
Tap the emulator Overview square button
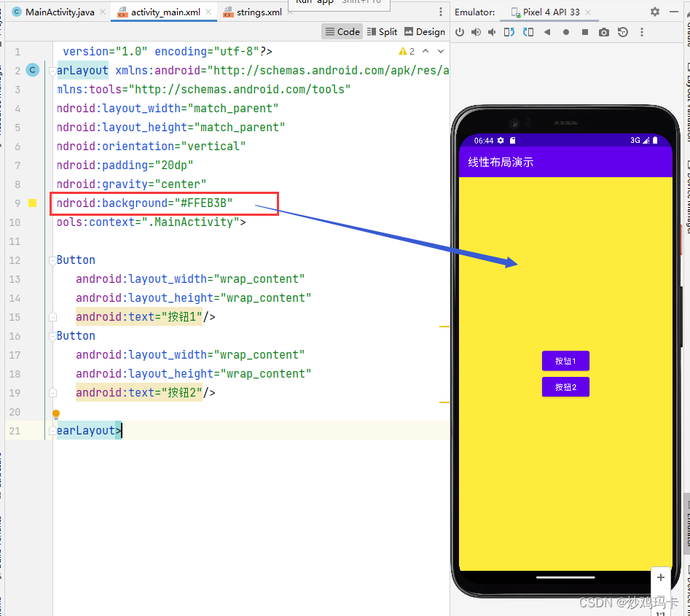tap(585, 32)
